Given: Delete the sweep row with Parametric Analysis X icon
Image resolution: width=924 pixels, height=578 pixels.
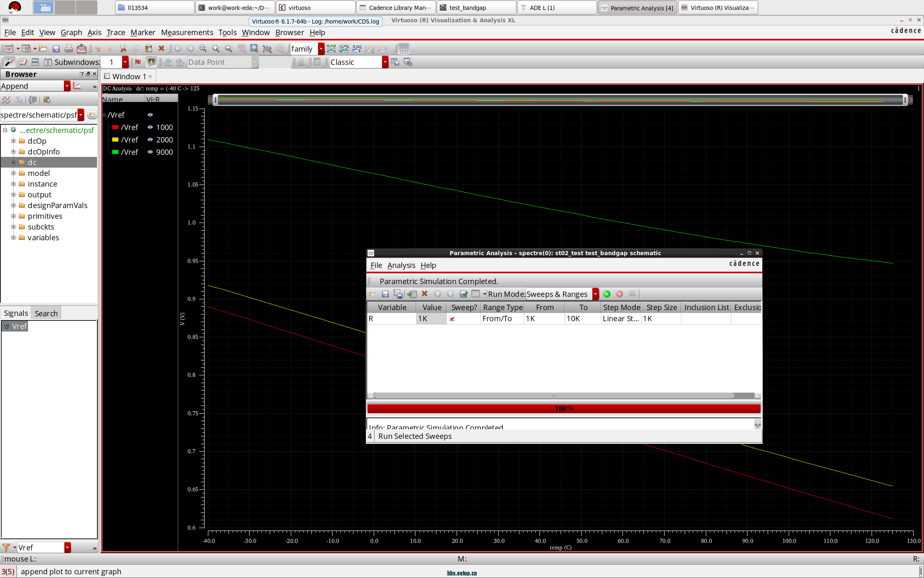Looking at the screenshot, I should pos(424,294).
